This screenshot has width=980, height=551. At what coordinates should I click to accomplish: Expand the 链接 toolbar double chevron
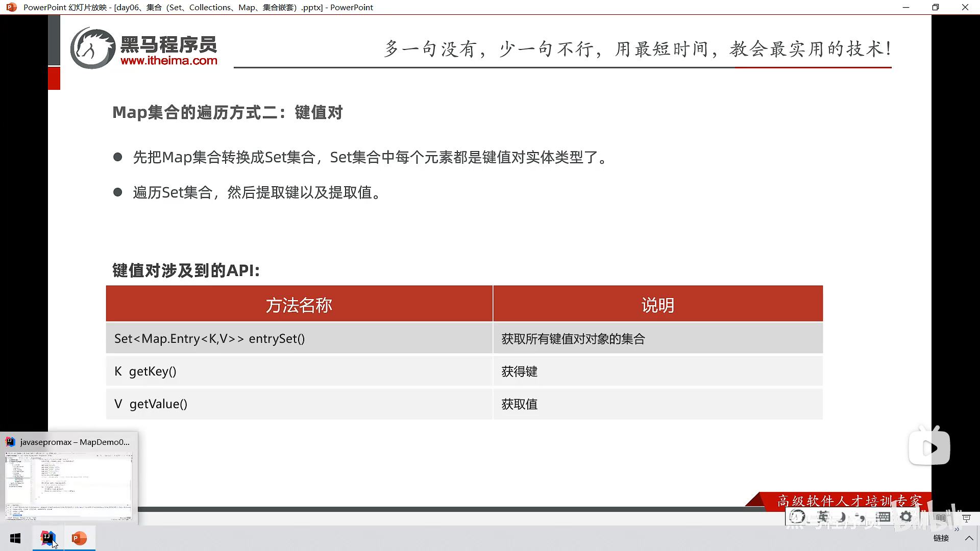957,530
